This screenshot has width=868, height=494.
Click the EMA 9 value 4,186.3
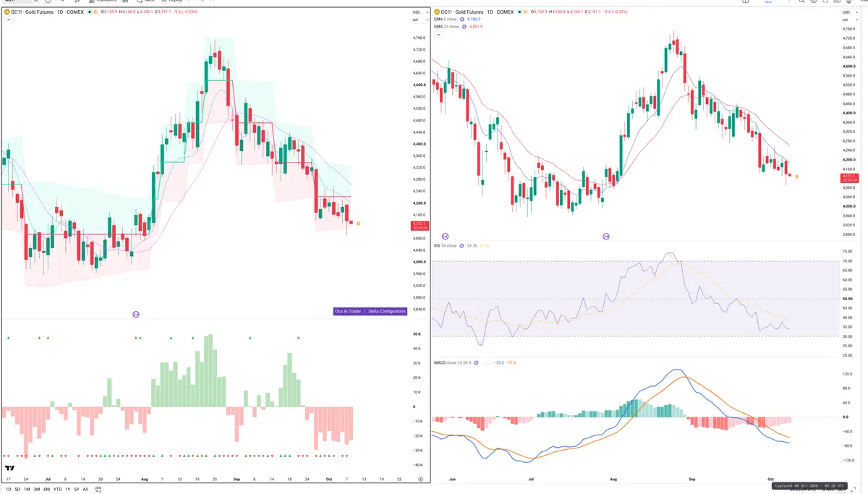tap(475, 20)
